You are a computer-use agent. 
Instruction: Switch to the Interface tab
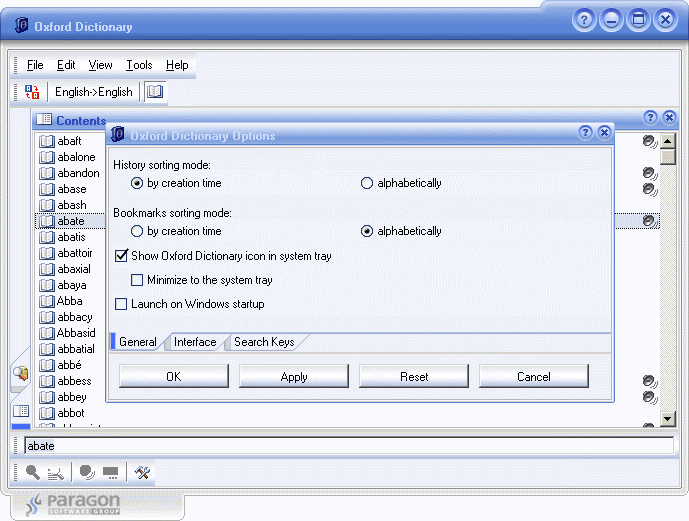(x=195, y=342)
